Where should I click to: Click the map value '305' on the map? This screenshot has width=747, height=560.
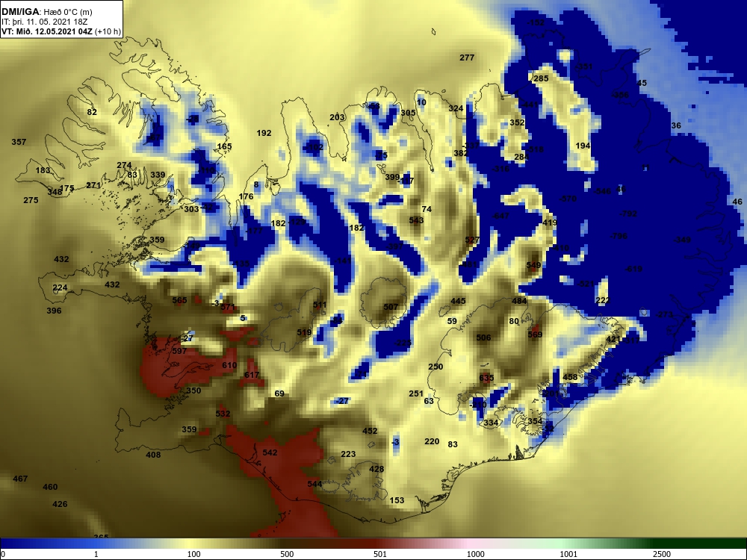(409, 113)
